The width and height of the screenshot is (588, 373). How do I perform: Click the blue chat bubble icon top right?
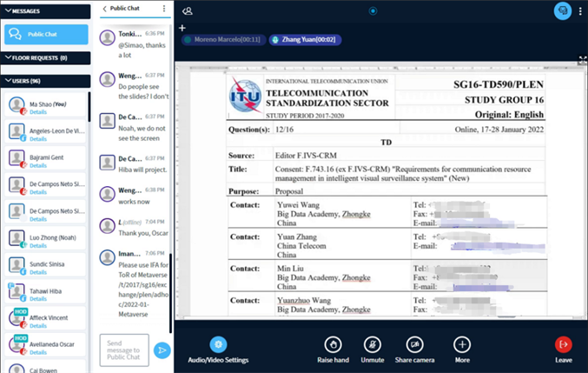(x=563, y=11)
